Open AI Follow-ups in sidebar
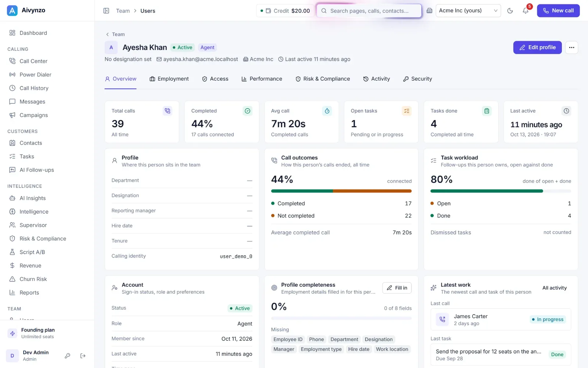Screen dimensions: 588x368 coord(47,170)
